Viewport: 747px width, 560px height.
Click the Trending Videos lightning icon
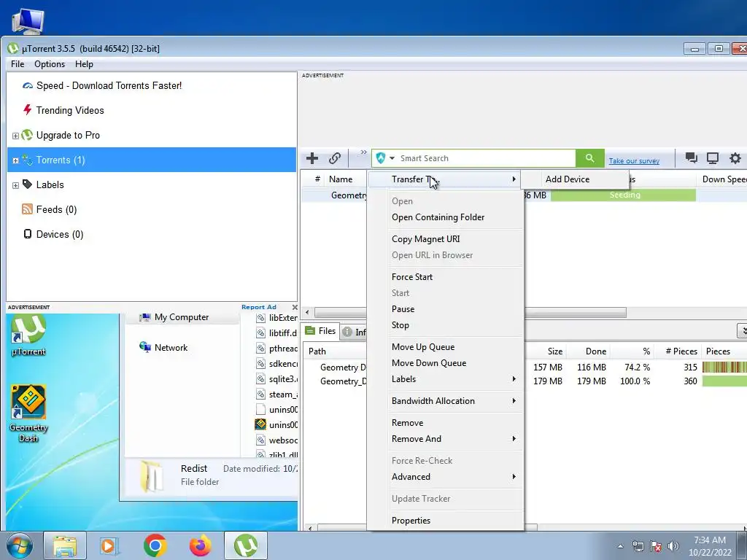[28, 110]
